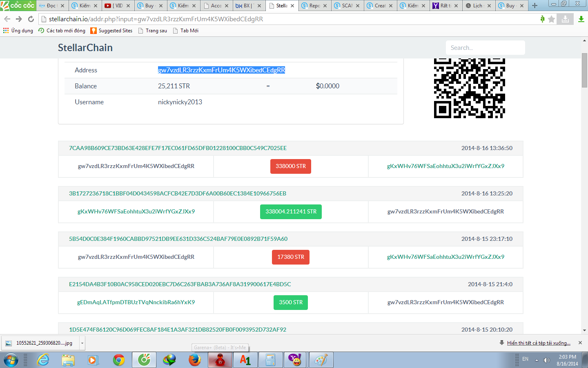Image resolution: width=588 pixels, height=368 pixels.
Task: Open Garena+ from taskbar
Action: tap(220, 360)
